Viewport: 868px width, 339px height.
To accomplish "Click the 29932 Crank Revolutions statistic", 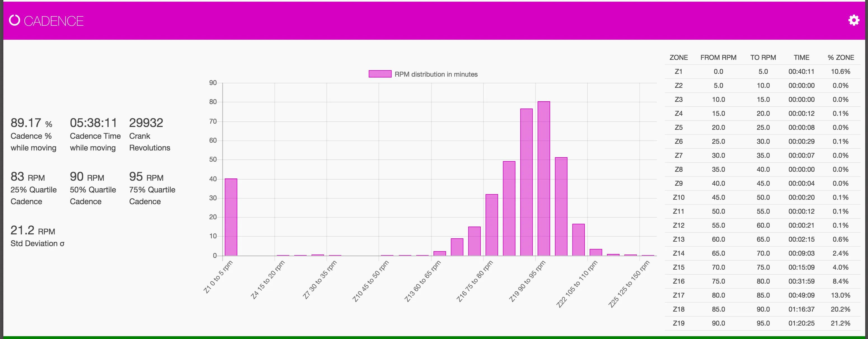I will (146, 123).
